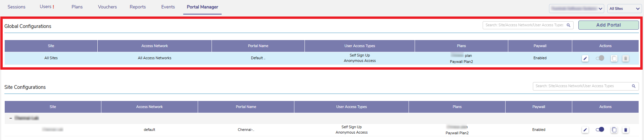Image resolution: width=644 pixels, height=140 pixels.
Task: Toggle the global Default portal switch
Action: 600,58
